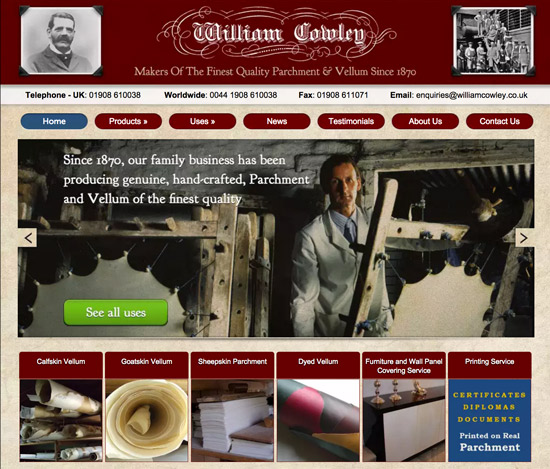Click the previous slide arrow on carousel
Screen dimensions: 550x469
28,238
